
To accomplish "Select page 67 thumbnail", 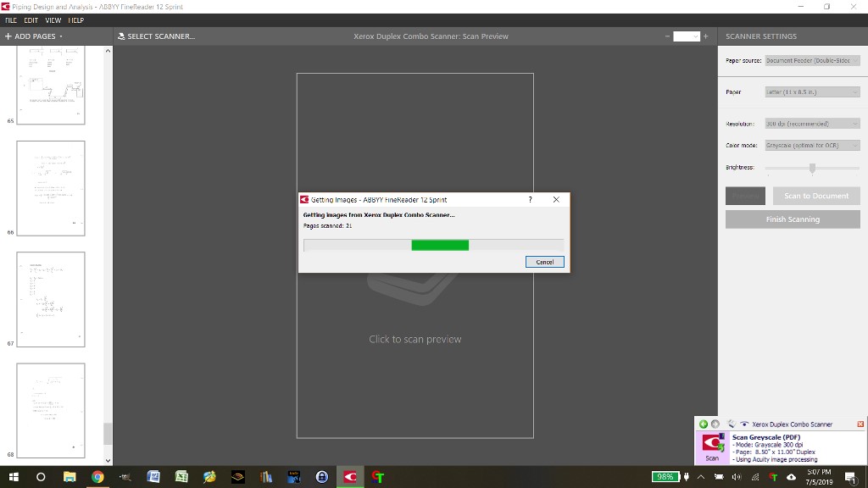I will [x=50, y=299].
